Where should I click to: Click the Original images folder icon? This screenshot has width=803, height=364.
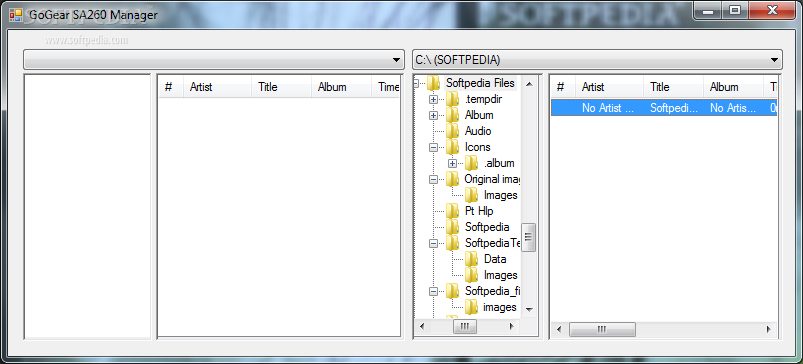click(453, 179)
